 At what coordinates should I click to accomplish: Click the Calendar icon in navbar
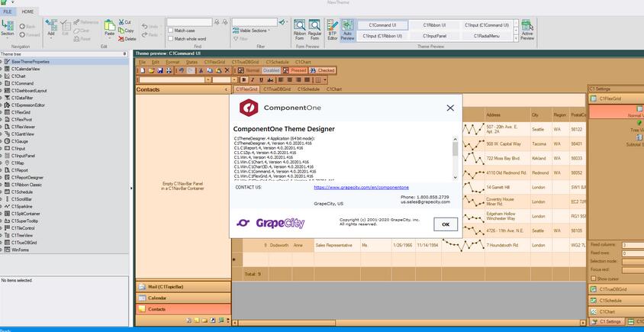tap(142, 298)
